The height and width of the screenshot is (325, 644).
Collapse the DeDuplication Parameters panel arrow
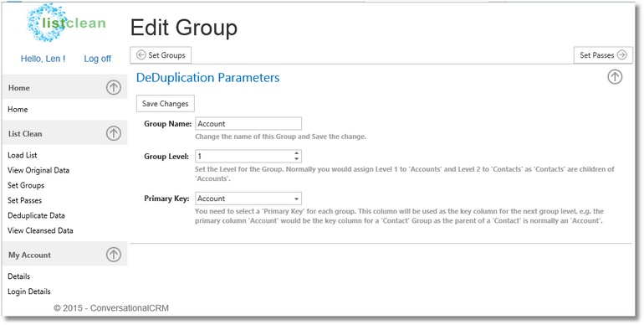click(615, 77)
